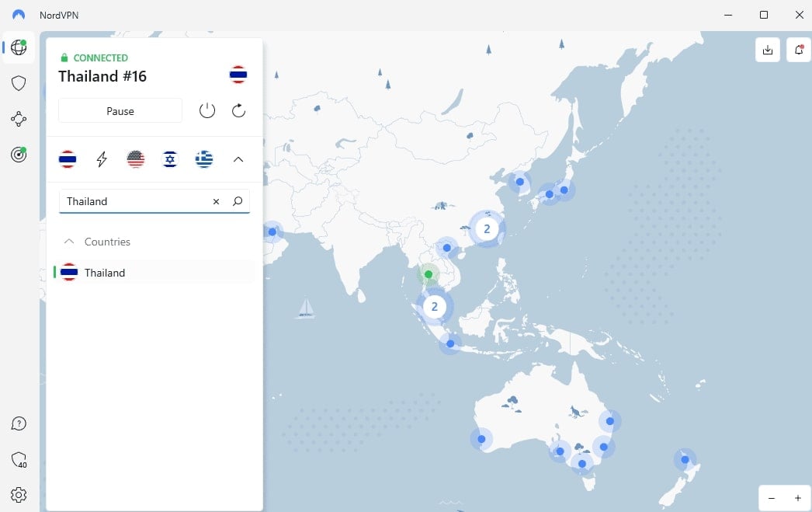The image size is (812, 512).
Task: Open the notifications bell at top right
Action: [x=799, y=49]
